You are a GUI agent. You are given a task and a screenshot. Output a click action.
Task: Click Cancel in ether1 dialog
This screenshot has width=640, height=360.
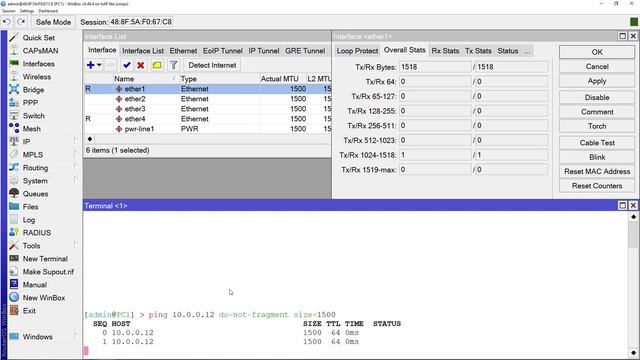[597, 67]
